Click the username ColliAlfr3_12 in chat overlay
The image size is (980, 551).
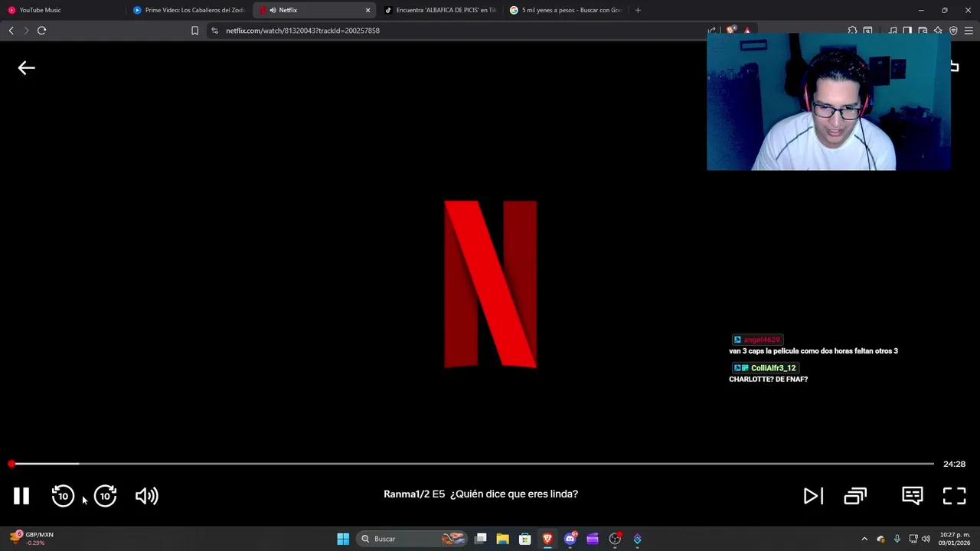click(773, 368)
